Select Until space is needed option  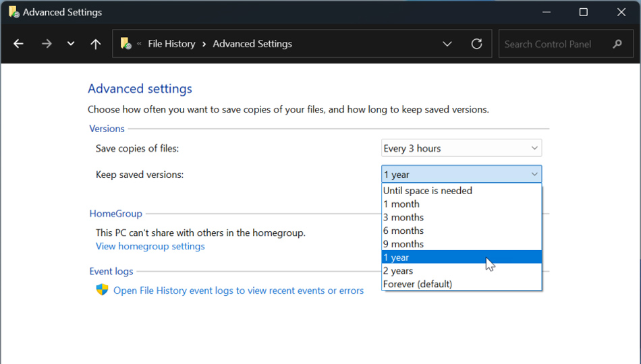[428, 191]
